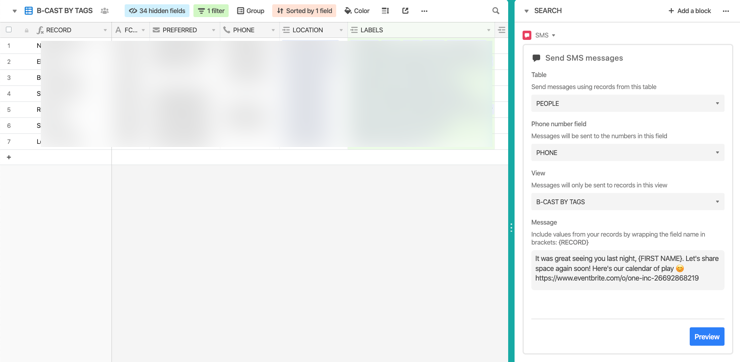Open the B-CAST BY TAGS view dropdown
Image resolution: width=740 pixels, height=362 pixels.
(628, 202)
